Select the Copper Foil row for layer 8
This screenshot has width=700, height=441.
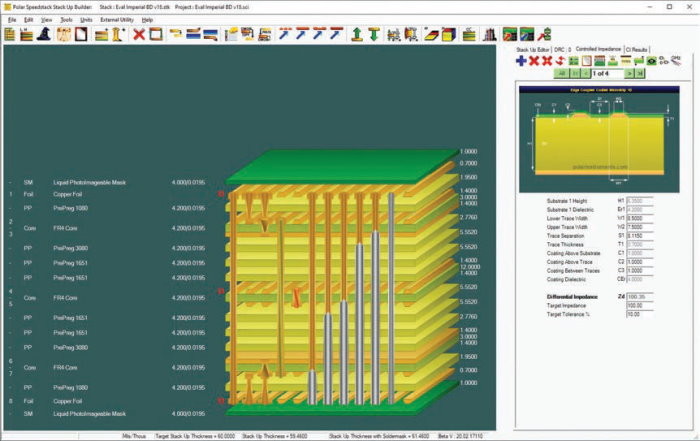[107, 401]
